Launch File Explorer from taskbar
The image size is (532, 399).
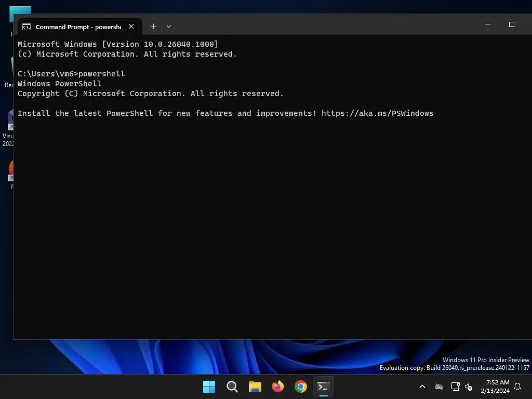point(255,387)
